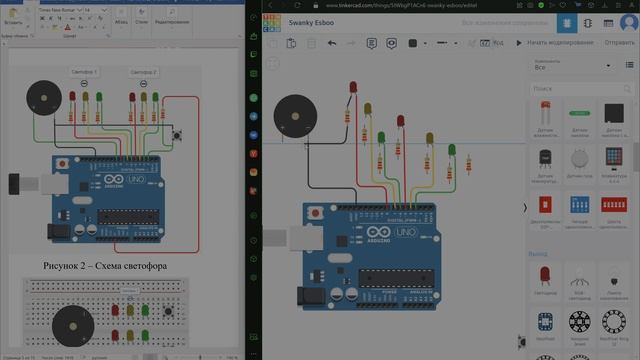Image resolution: width=640 pixels, height=360 pixels.
Task: Select the top red LED on canvas
Action: pos(353,87)
